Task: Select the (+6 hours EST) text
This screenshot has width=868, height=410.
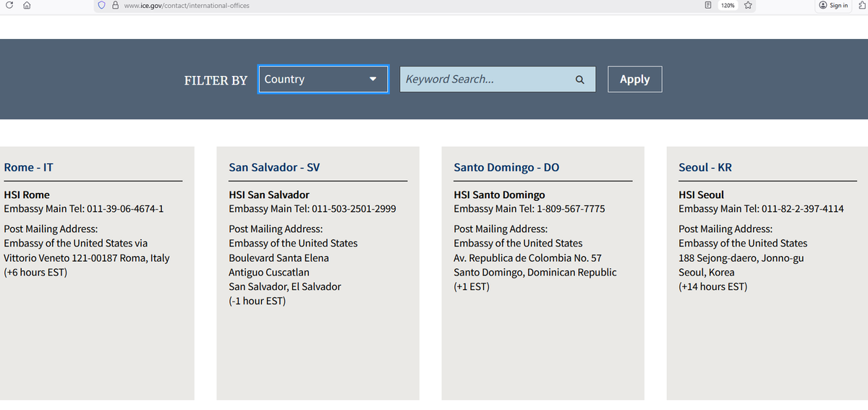Action: [35, 273]
